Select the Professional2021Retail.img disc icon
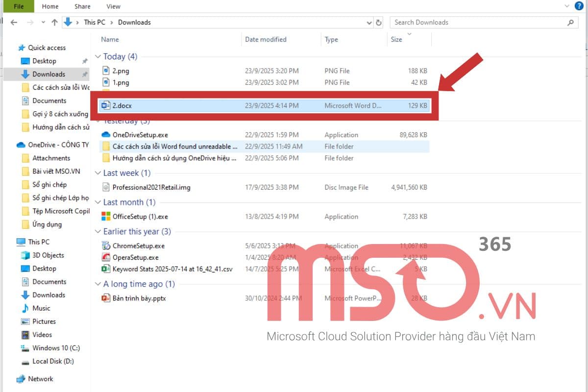 (106, 187)
